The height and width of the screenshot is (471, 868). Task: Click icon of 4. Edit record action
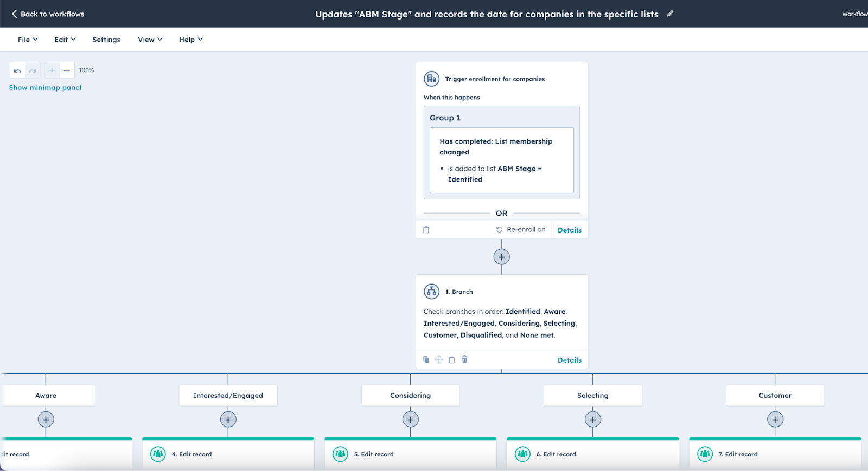click(x=158, y=454)
